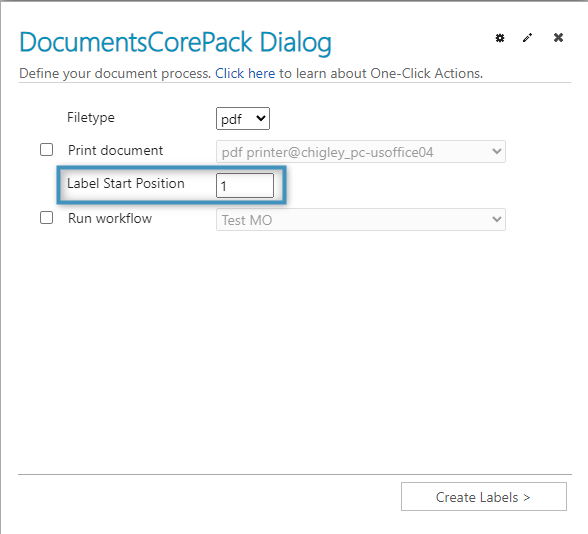Click the pencil edit icon
The height and width of the screenshot is (534, 588).
(527, 38)
